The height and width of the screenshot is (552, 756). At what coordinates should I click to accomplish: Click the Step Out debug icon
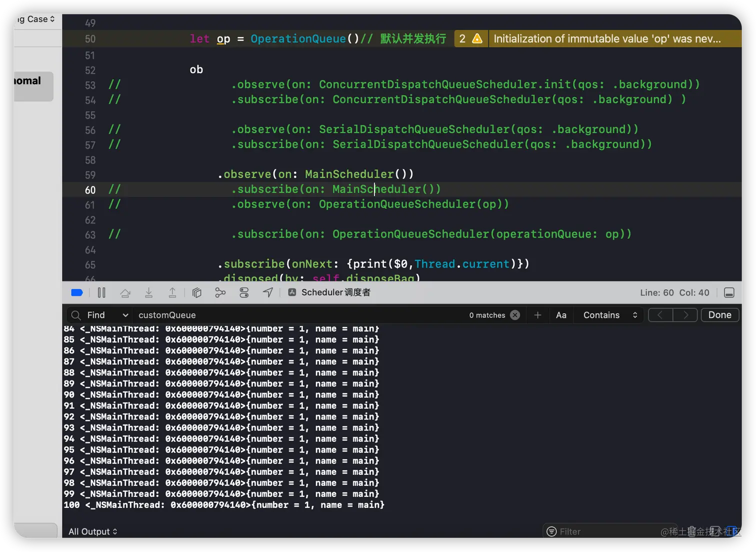click(172, 292)
